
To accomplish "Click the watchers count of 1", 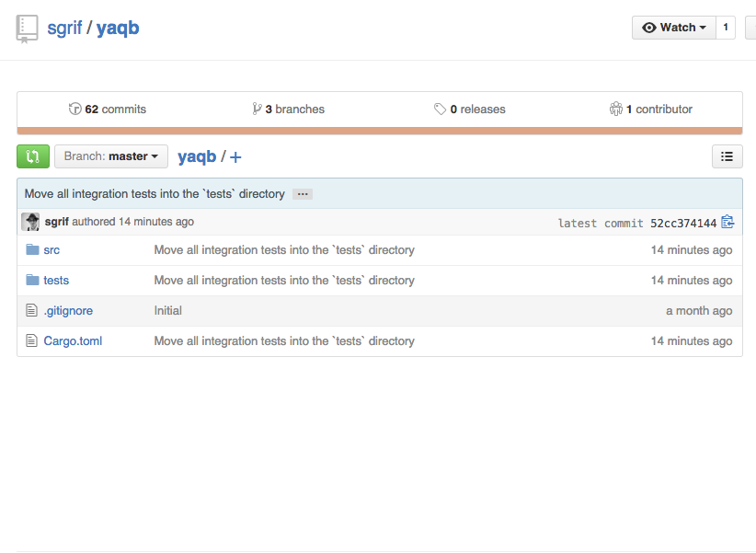I will point(726,28).
